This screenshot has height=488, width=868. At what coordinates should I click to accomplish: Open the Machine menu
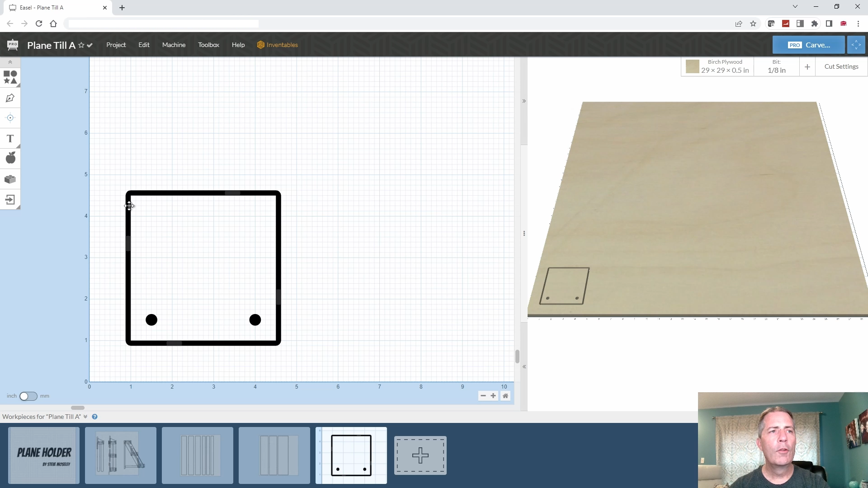click(x=174, y=45)
